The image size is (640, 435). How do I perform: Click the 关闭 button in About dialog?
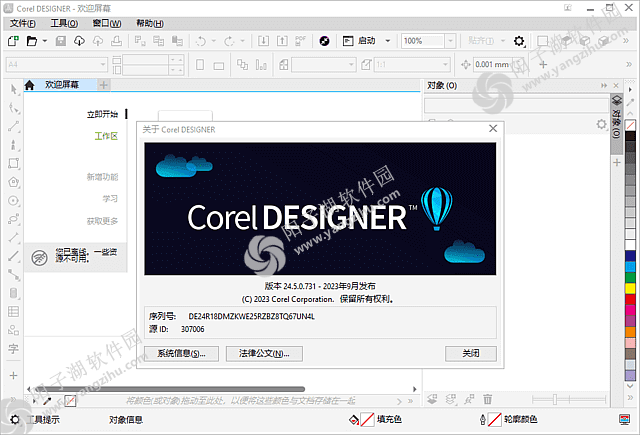(x=471, y=354)
